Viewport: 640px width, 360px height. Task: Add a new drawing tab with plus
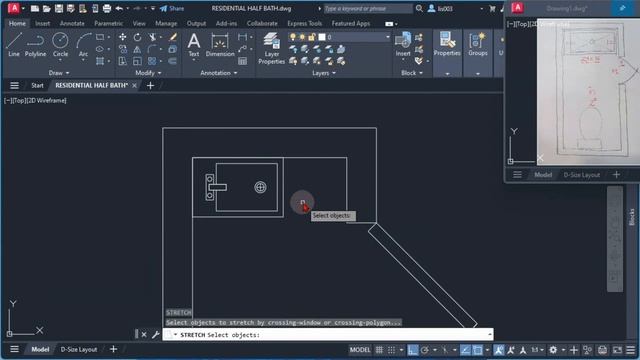coord(150,85)
